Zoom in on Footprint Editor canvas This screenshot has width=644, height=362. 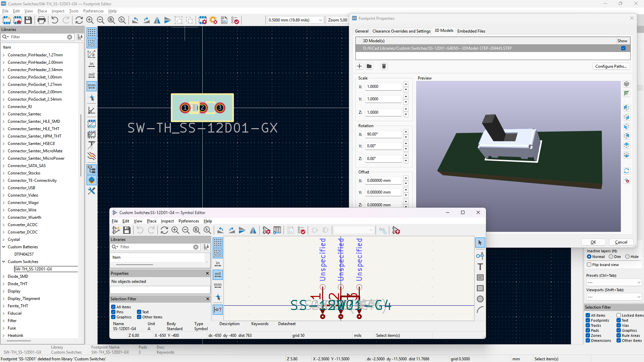tap(90, 20)
